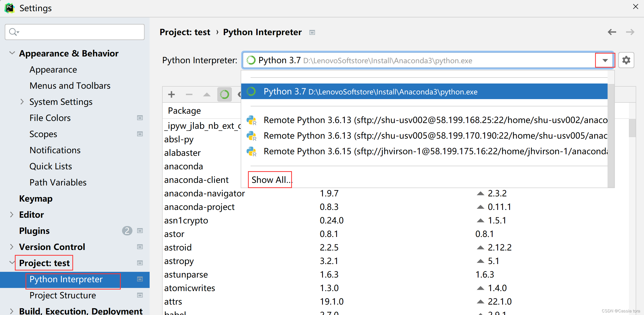The image size is (644, 315).
Task: Click the PyCharm logo in title bar
Action: 10,8
